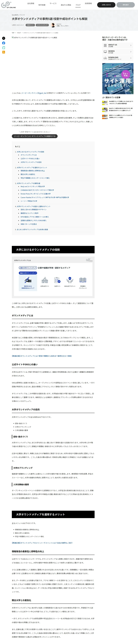Open the ジービーオンライン(@gpol_tw) link
This screenshot has height=644, width=138.
[34, 93]
